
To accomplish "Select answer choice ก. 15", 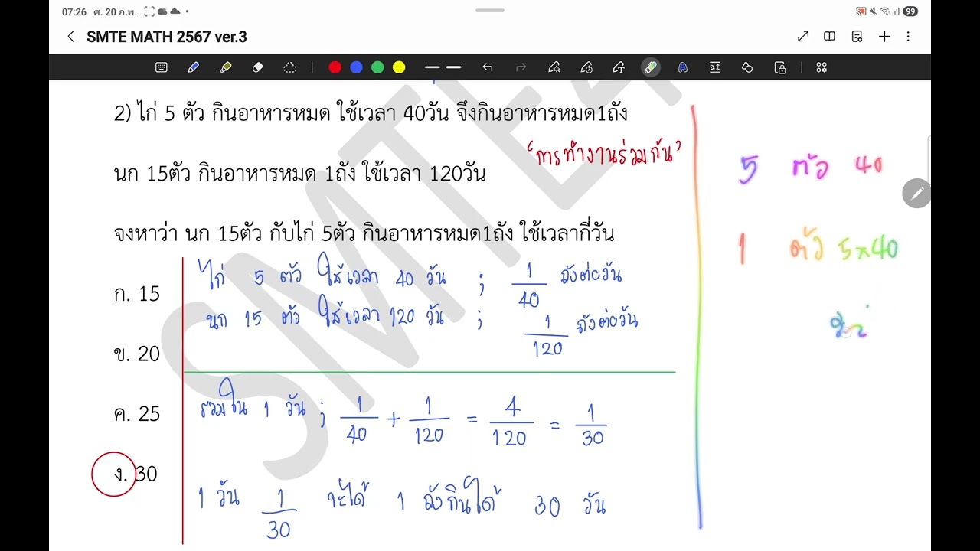I will [x=136, y=294].
